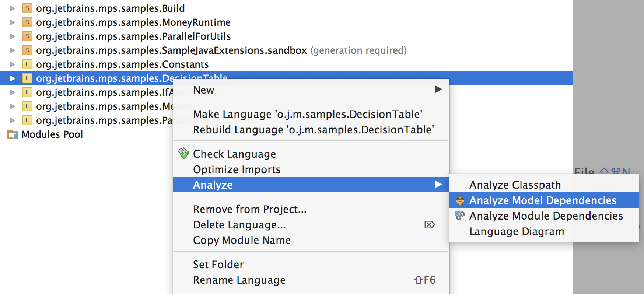Click the MoneyRuntime solution icon
Viewport: 644px width, 294px height.
(x=27, y=22)
